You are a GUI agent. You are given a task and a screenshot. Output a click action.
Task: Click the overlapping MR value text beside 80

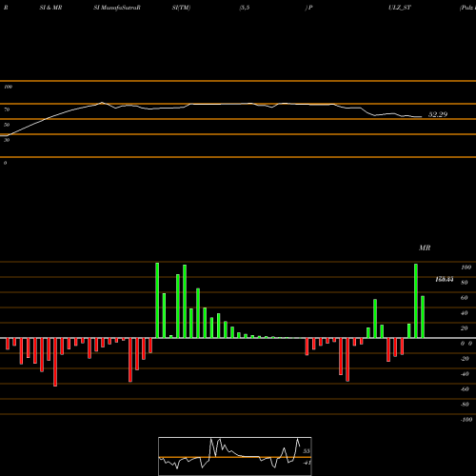[x=445, y=279]
